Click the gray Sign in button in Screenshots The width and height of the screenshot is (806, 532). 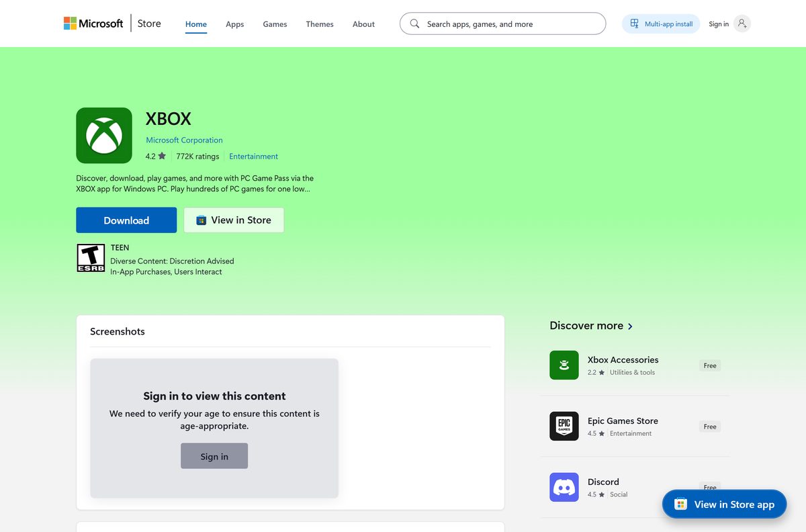coord(214,456)
